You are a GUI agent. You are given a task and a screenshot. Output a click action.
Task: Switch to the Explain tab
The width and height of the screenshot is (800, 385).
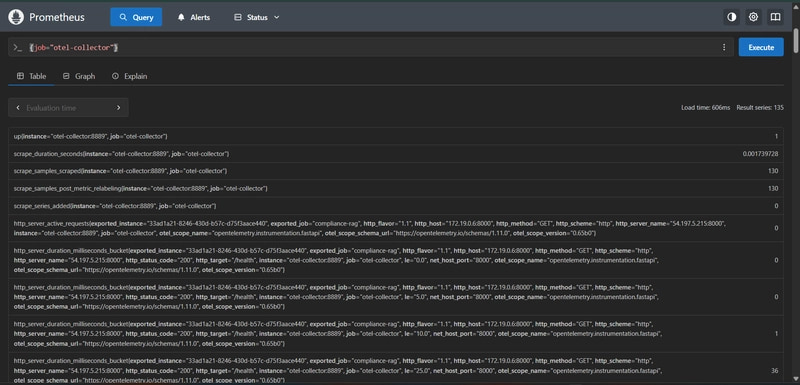(x=130, y=76)
